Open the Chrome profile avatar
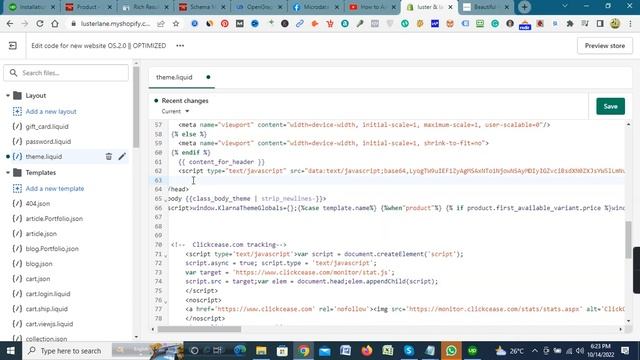The width and height of the screenshot is (640, 360). [615, 24]
